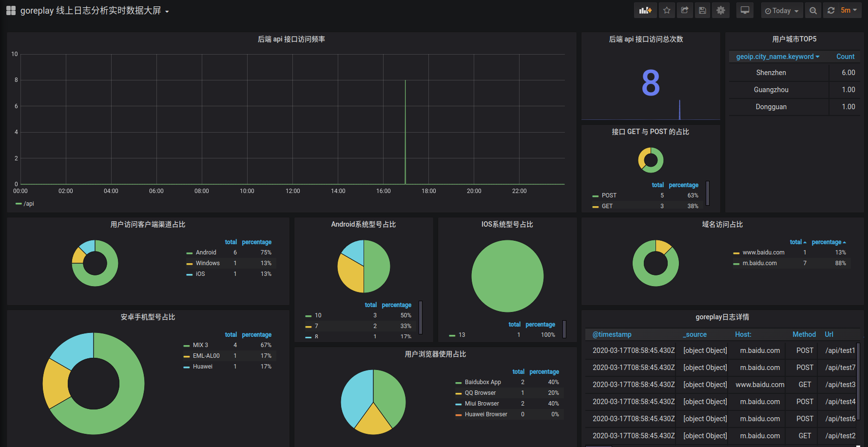Image resolution: width=868 pixels, height=447 pixels.
Task: Open the Share dashboard icon
Action: tap(685, 10)
